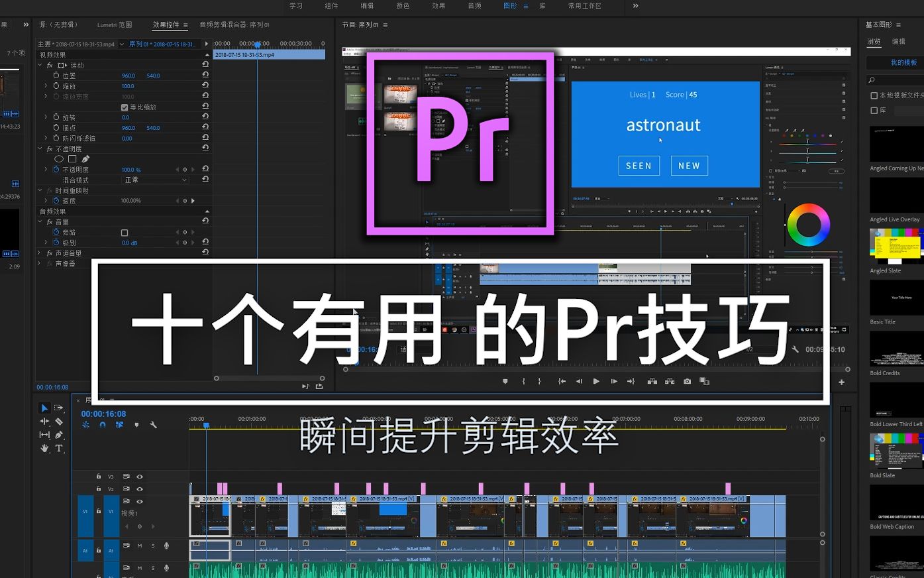The width and height of the screenshot is (924, 578).
Task: Switch to Lumetri Scopes tab
Action: [115, 25]
